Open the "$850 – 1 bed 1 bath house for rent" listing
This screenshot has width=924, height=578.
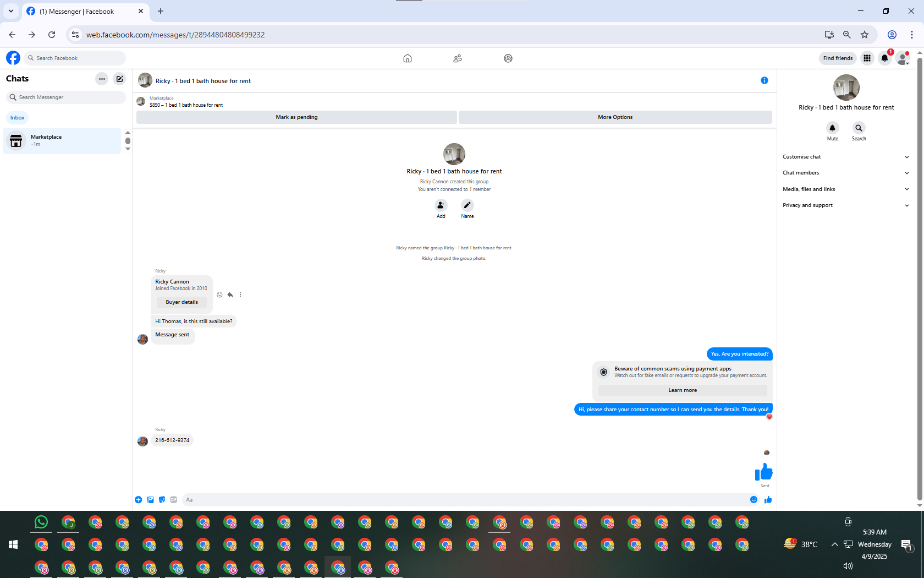186,105
